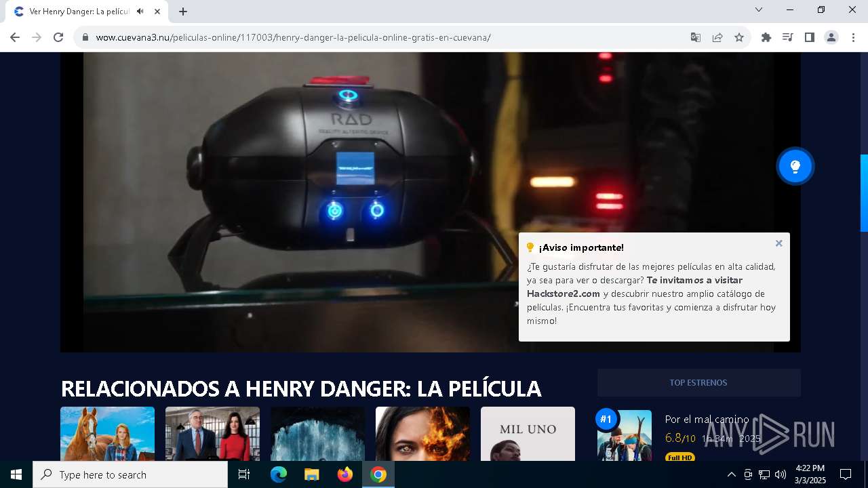This screenshot has width=868, height=488.
Task: Click the Hackstore2.com bold text
Action: [564, 293]
